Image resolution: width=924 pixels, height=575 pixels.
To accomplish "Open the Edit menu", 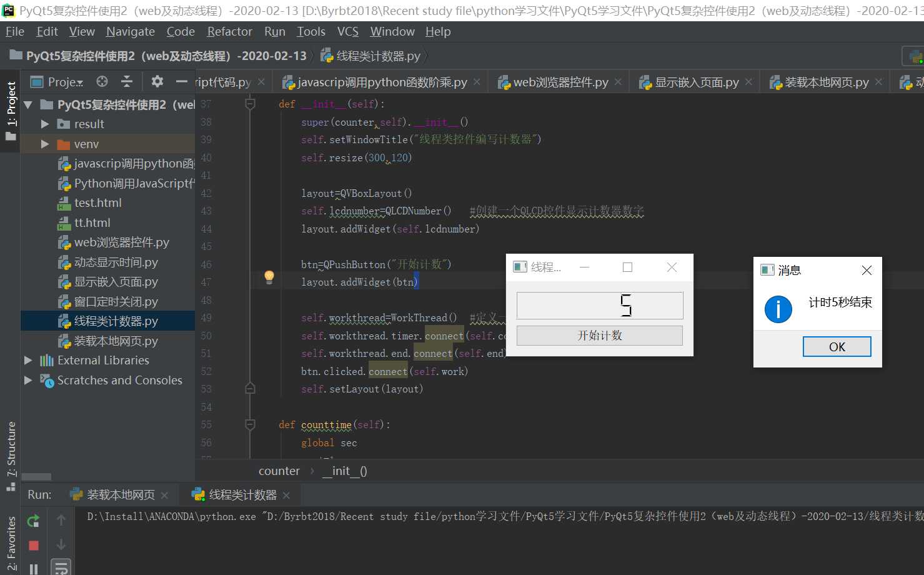I will 47,31.
